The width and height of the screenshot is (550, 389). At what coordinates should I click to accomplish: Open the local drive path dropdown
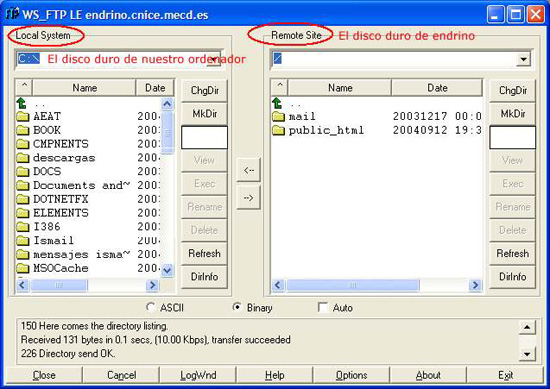coord(214,59)
